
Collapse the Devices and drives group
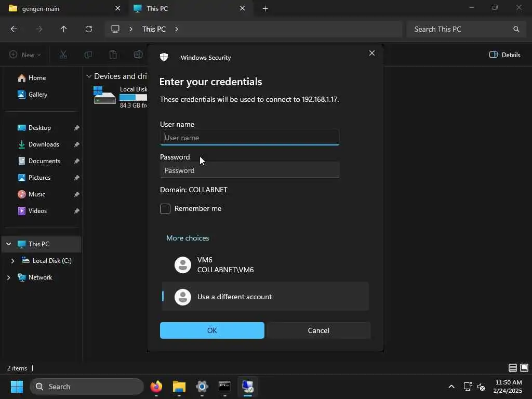[x=89, y=76]
